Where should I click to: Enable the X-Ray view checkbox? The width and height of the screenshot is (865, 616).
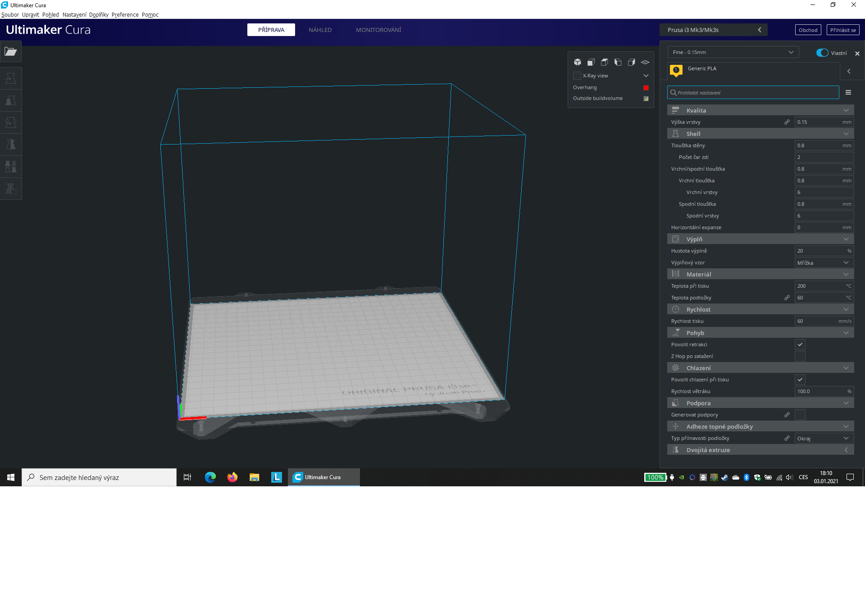(x=577, y=76)
